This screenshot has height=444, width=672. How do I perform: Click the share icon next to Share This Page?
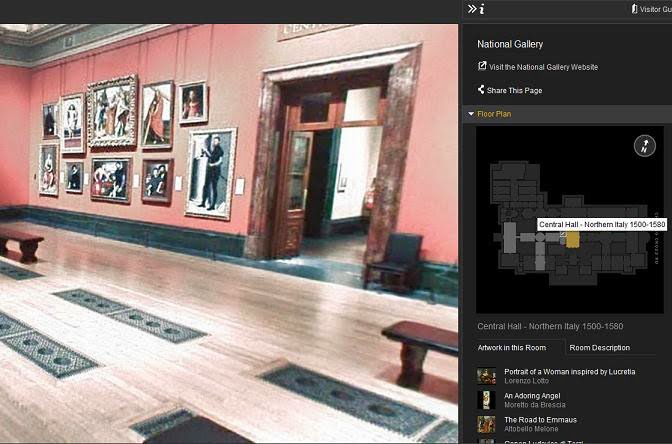(481, 89)
